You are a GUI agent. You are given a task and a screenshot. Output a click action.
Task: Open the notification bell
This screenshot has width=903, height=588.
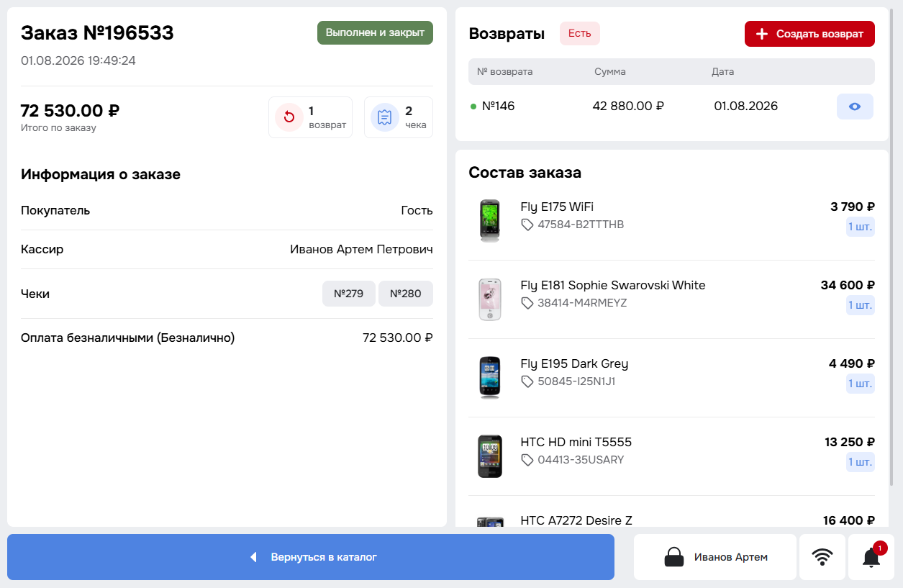(871, 557)
